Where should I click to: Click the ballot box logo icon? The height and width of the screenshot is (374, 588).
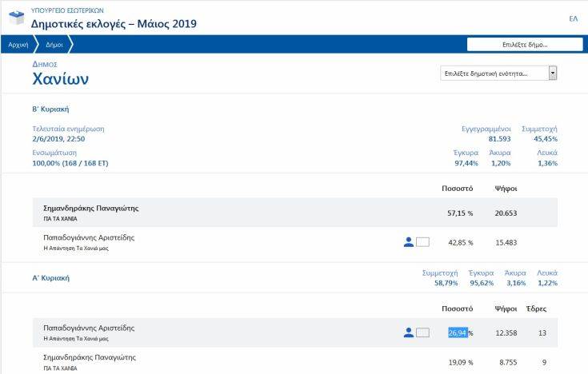[15, 16]
